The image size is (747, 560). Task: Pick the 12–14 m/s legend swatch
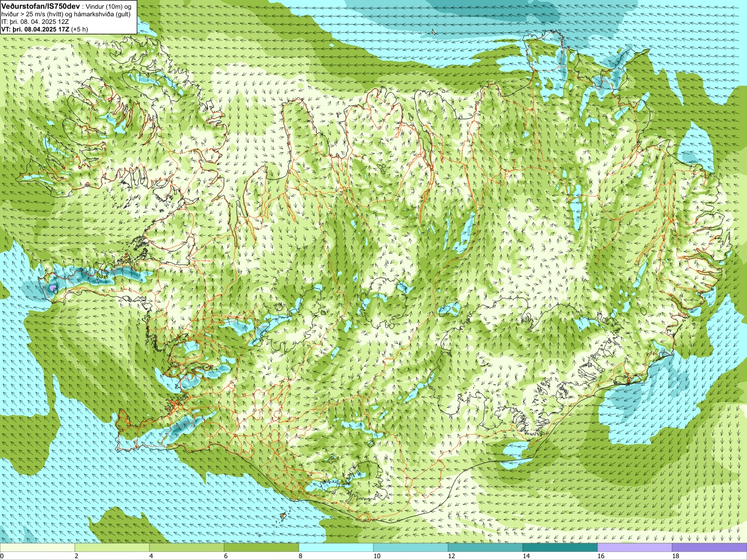(x=486, y=548)
